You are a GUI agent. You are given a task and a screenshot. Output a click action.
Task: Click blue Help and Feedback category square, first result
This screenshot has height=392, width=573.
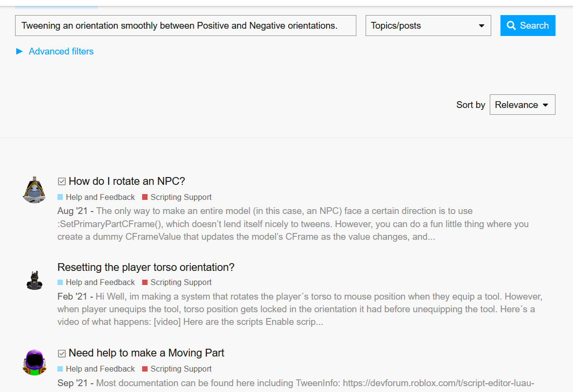click(60, 197)
